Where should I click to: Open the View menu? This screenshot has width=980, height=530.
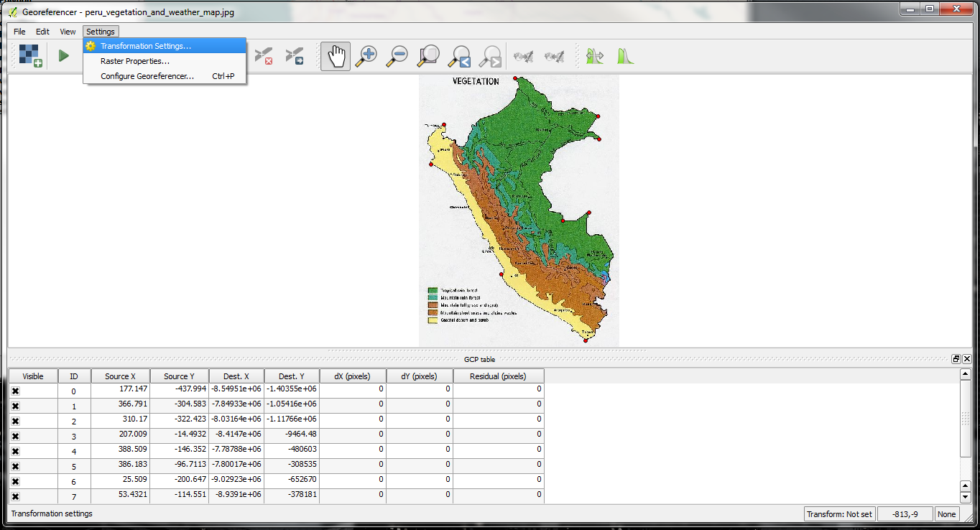tap(68, 32)
